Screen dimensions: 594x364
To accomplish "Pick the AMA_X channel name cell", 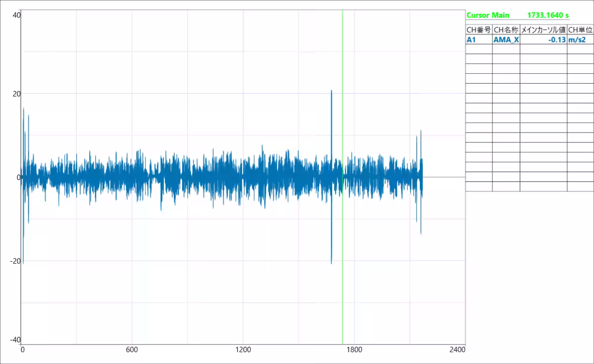I will click(506, 40).
